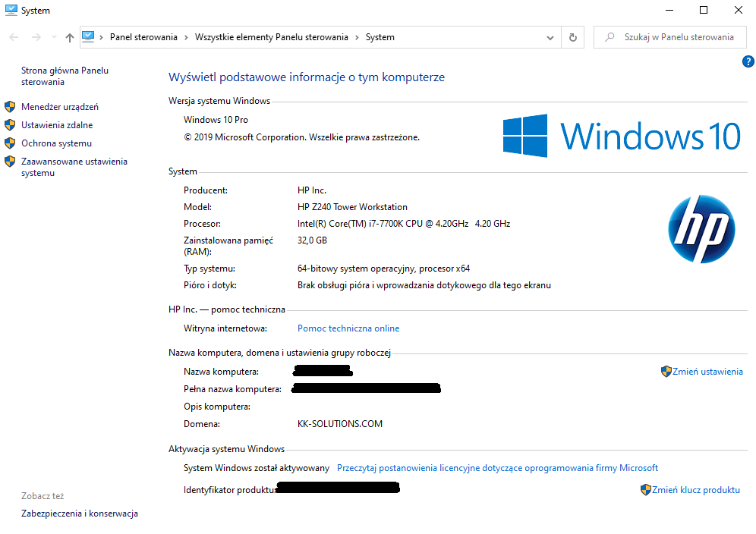Open Pomoc techniczna online link
Viewport: 756px width, 534px height.
click(348, 328)
